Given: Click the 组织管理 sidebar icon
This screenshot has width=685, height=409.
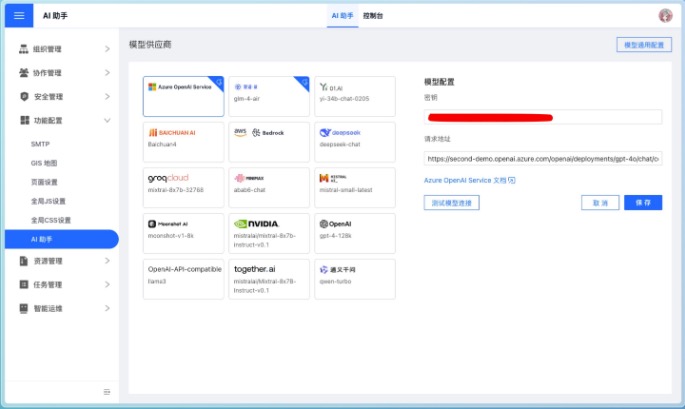Looking at the screenshot, I should (24, 49).
